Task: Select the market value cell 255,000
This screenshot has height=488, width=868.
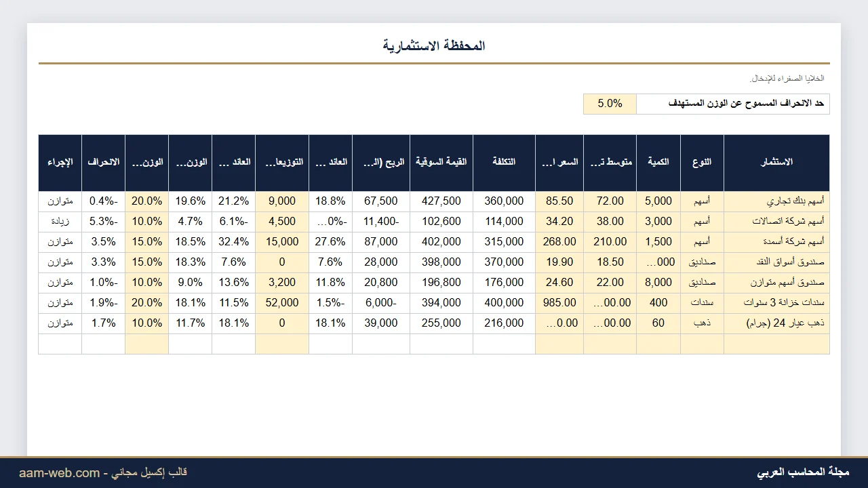Action: pyautogui.click(x=441, y=323)
